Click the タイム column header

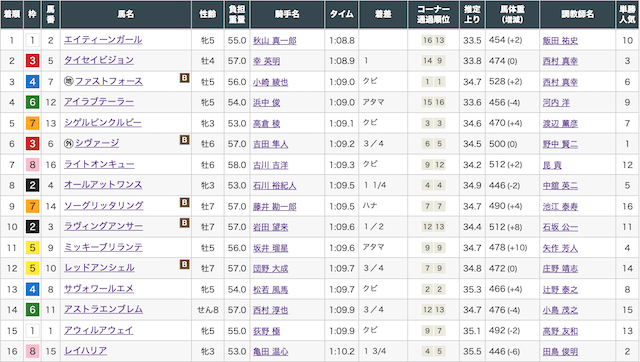342,14
